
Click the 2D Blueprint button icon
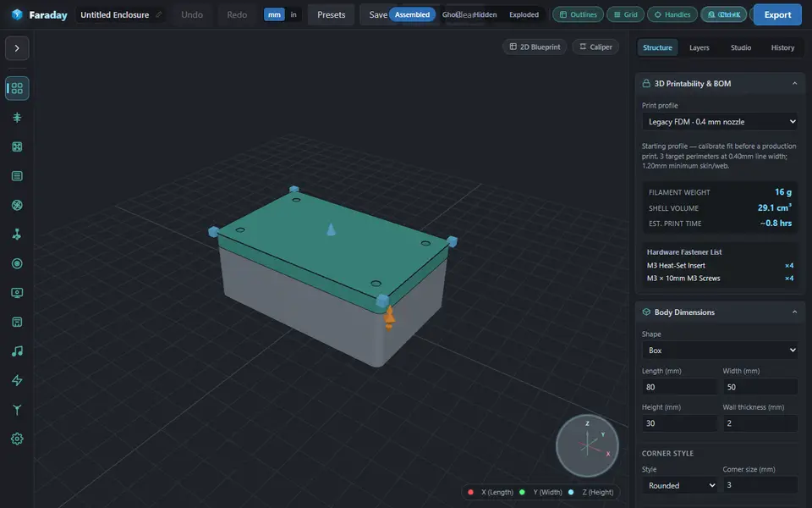(513, 47)
